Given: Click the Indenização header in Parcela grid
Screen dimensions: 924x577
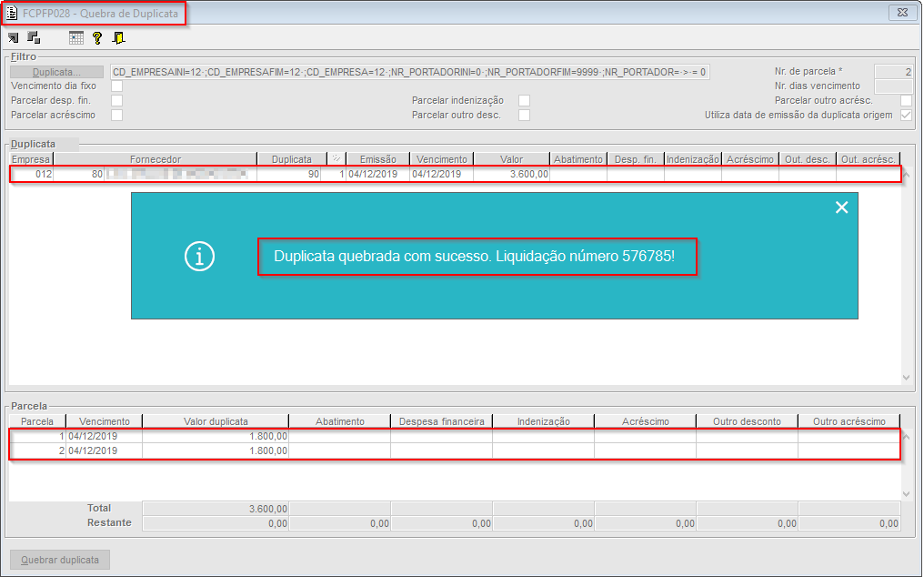Looking at the screenshot, I should point(543,421).
